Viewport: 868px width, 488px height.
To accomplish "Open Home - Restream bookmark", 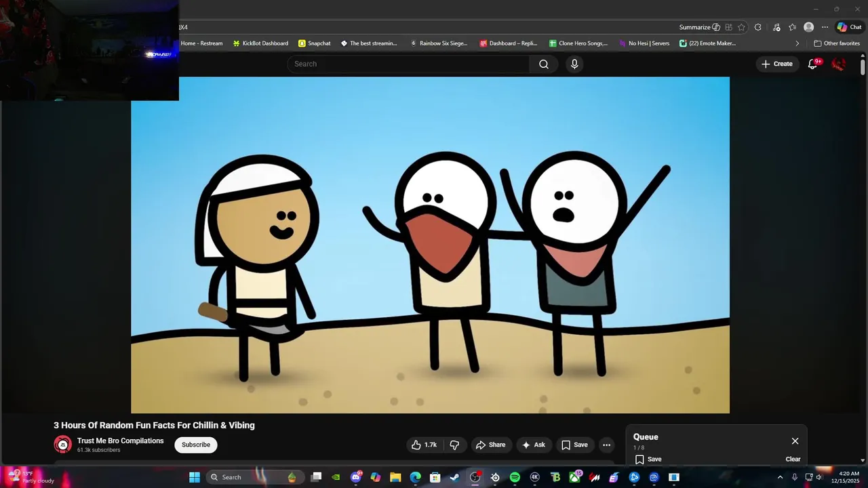I will tap(201, 43).
